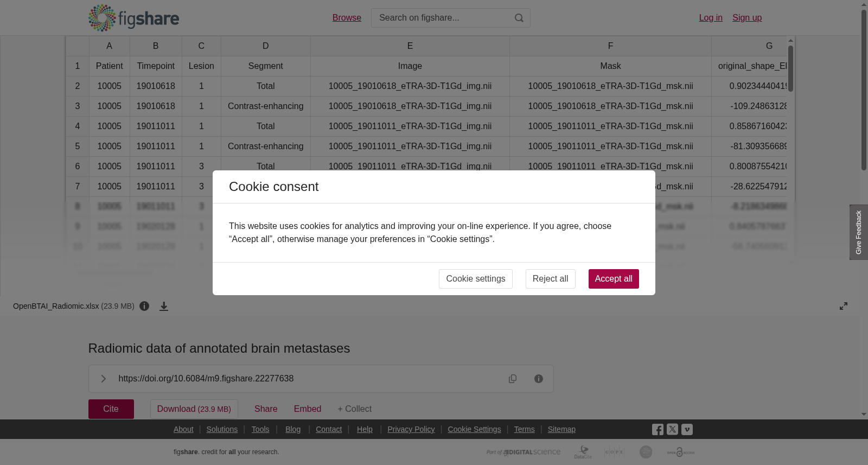The image size is (868, 465).
Task: Click + Collect
Action: pyautogui.click(x=355, y=409)
